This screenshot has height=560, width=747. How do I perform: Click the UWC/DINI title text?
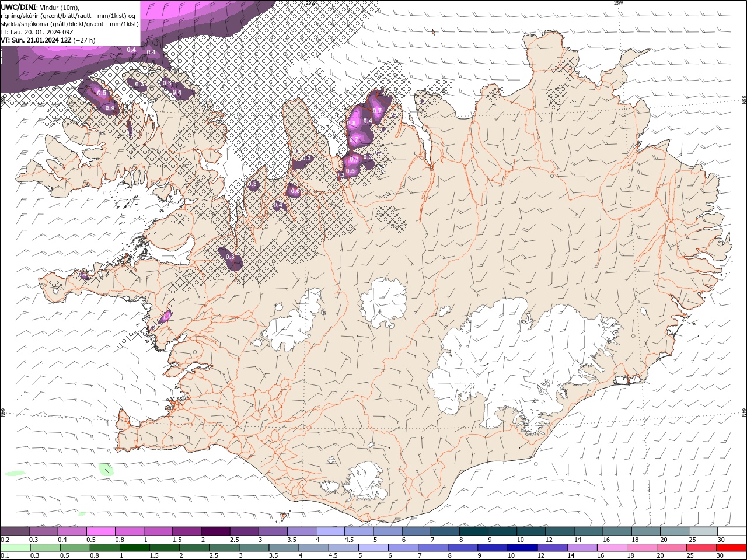click(18, 7)
